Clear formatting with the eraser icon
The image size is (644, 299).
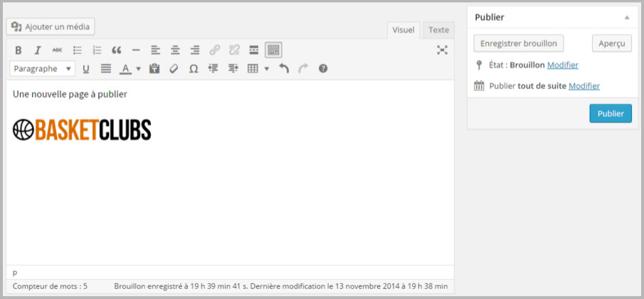coord(174,68)
